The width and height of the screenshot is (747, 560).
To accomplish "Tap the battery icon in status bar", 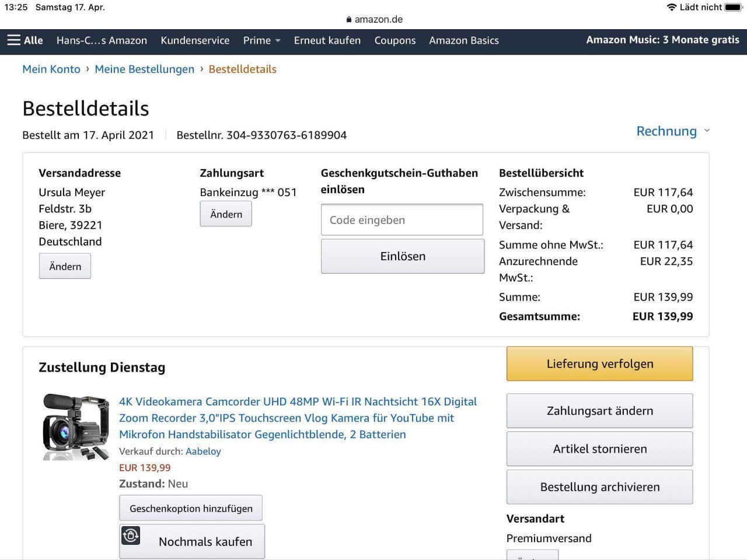I will pos(733,7).
